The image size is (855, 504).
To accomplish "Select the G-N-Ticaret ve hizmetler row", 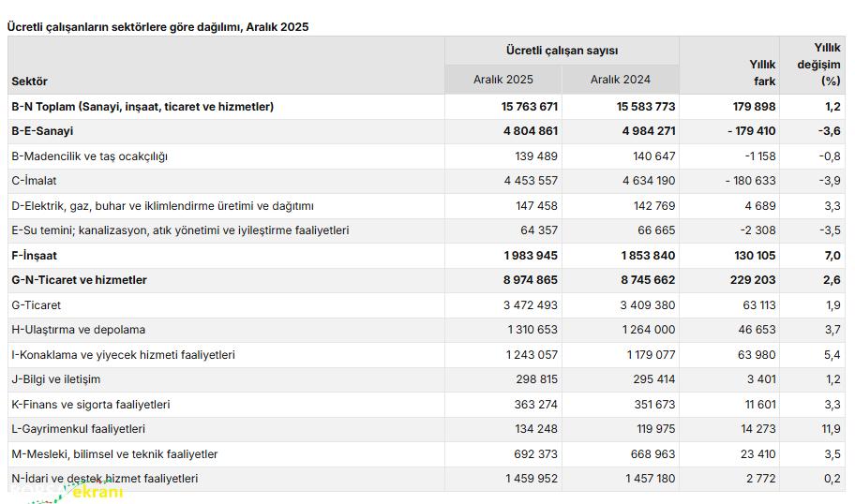I will click(x=79, y=280).
